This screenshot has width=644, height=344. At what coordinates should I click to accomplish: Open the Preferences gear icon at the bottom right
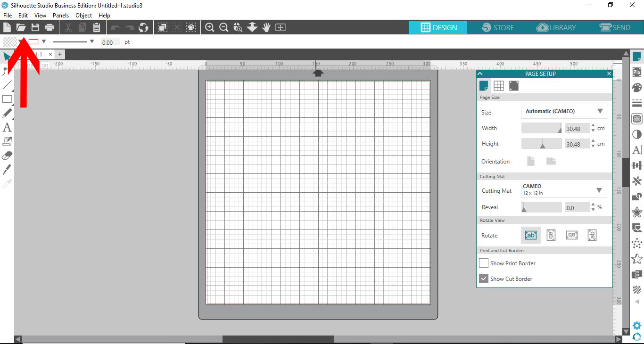pyautogui.click(x=637, y=326)
